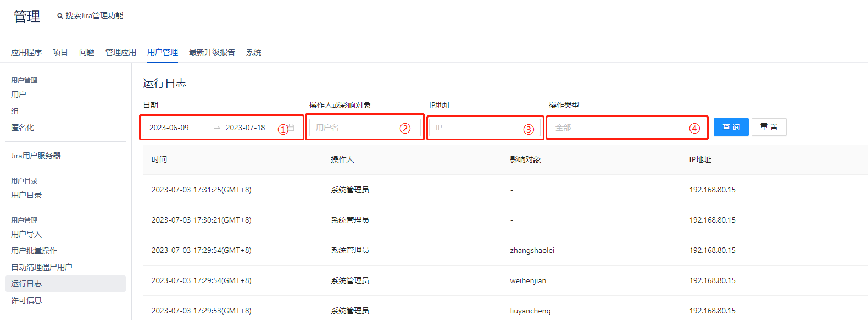The image size is (868, 320).
Task: Select 自动清理僵尸用户 sidebar link
Action: 42,267
